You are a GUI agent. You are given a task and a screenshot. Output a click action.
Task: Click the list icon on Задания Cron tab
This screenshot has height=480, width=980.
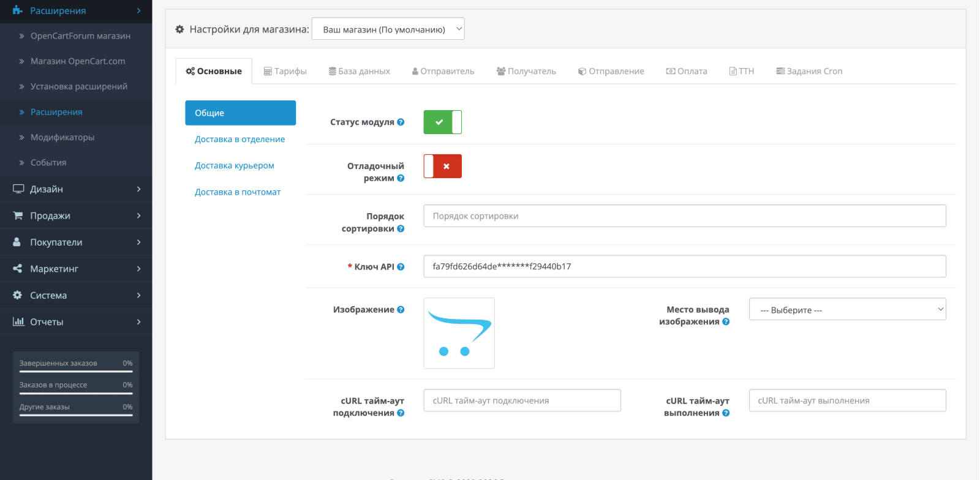click(780, 71)
